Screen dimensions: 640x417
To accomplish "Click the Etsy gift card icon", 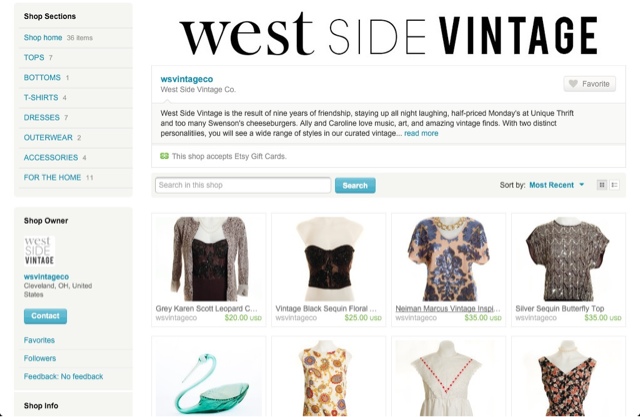I will [164, 156].
